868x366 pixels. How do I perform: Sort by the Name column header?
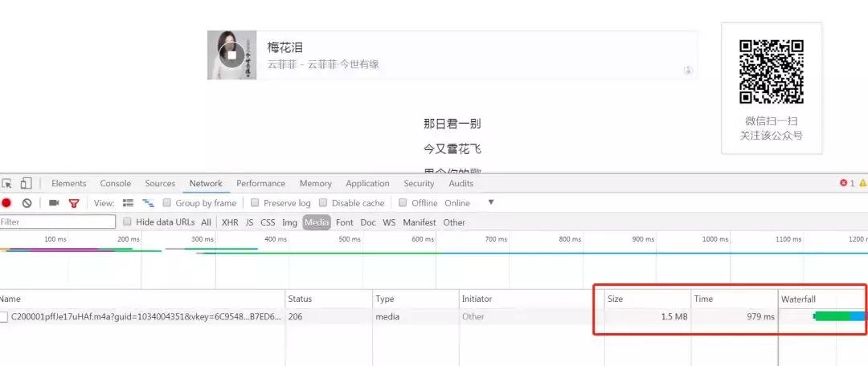click(142, 299)
